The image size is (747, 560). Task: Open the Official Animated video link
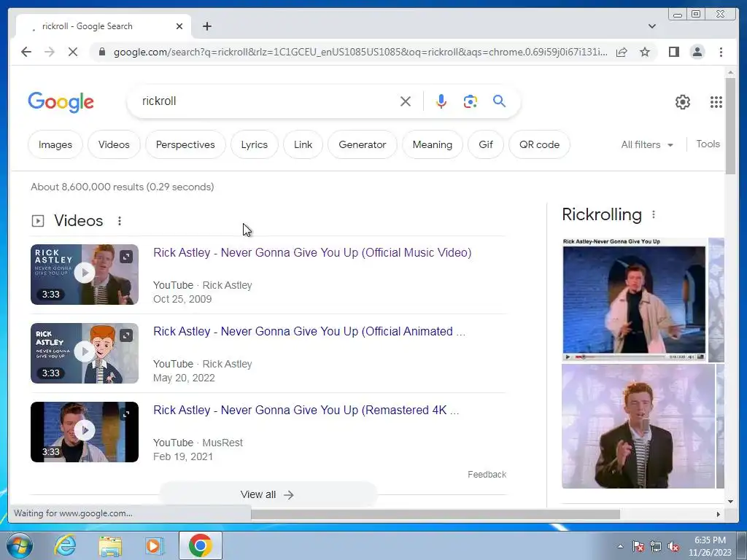click(309, 332)
